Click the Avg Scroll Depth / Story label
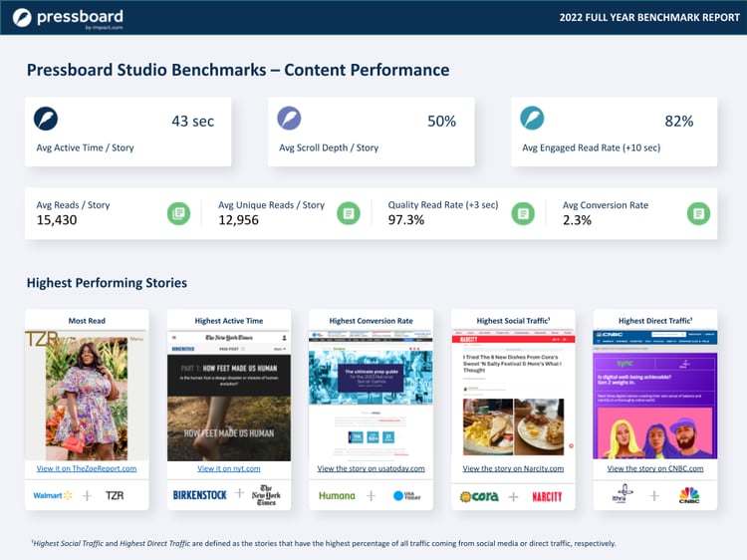The image size is (747, 560). 329,147
